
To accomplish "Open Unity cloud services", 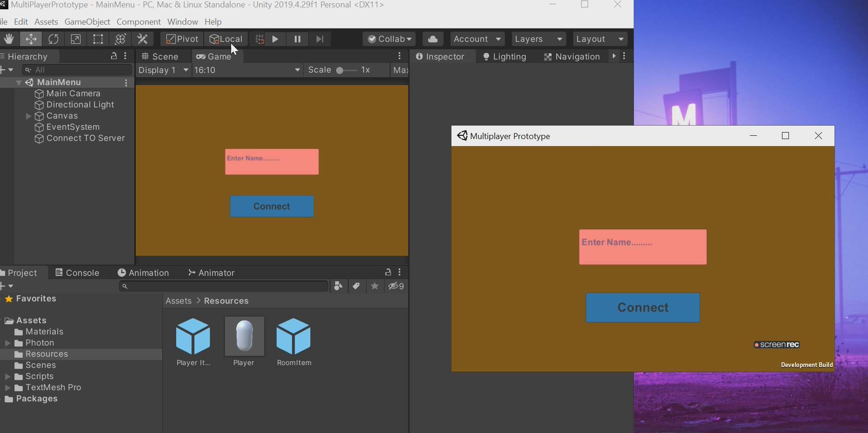I will [433, 39].
